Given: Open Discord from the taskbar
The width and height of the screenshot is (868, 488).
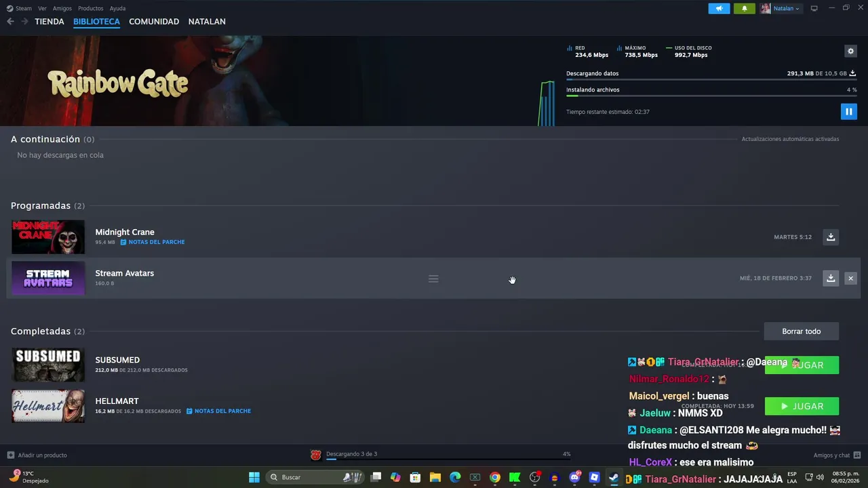Looking at the screenshot, I should pyautogui.click(x=575, y=477).
